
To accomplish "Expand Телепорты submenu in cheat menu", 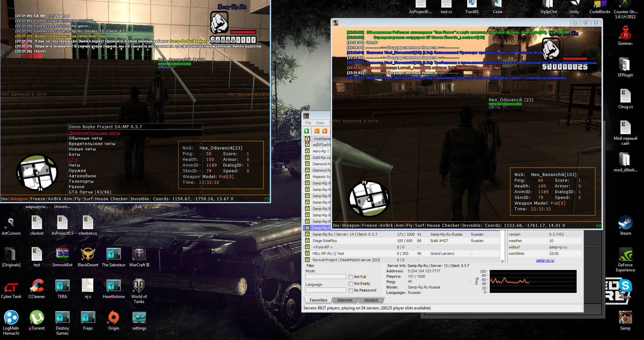I will point(135,181).
